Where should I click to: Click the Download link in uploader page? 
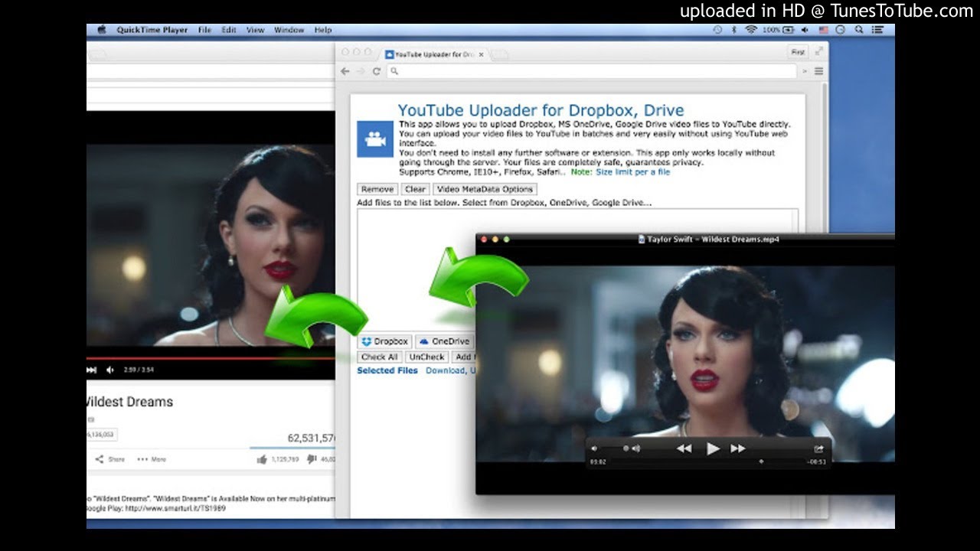[445, 370]
